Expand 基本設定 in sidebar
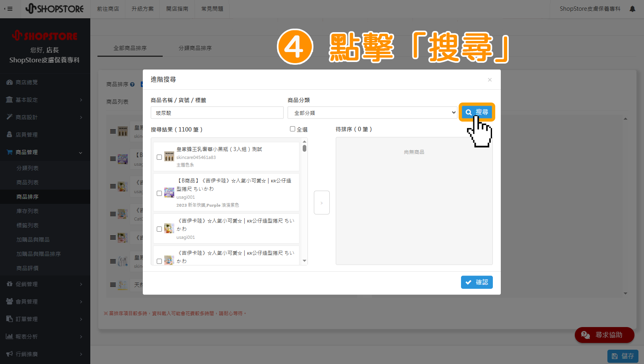Viewport: 644px width, 364px height. [x=45, y=100]
